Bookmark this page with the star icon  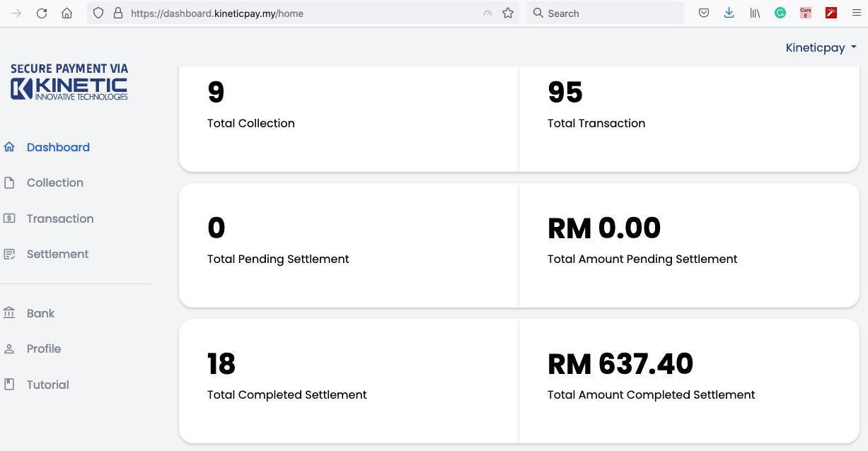click(508, 13)
